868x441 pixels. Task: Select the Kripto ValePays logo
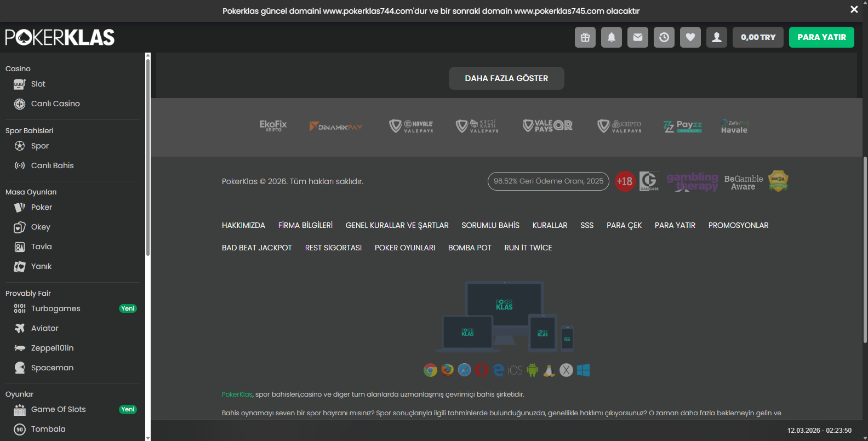click(x=619, y=127)
